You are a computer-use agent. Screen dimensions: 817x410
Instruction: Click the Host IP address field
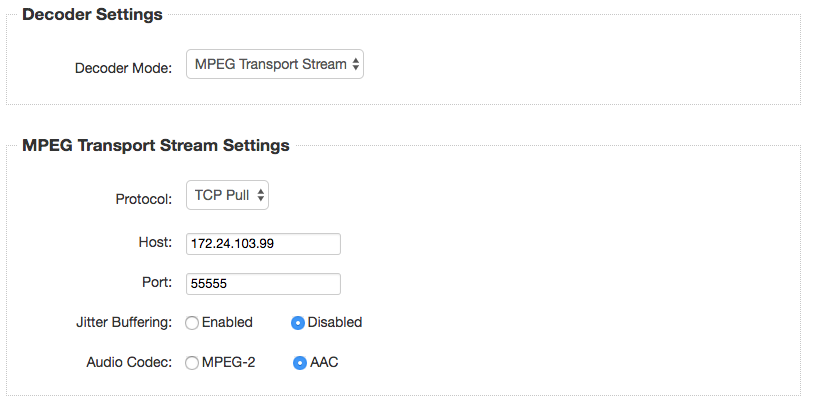(263, 244)
